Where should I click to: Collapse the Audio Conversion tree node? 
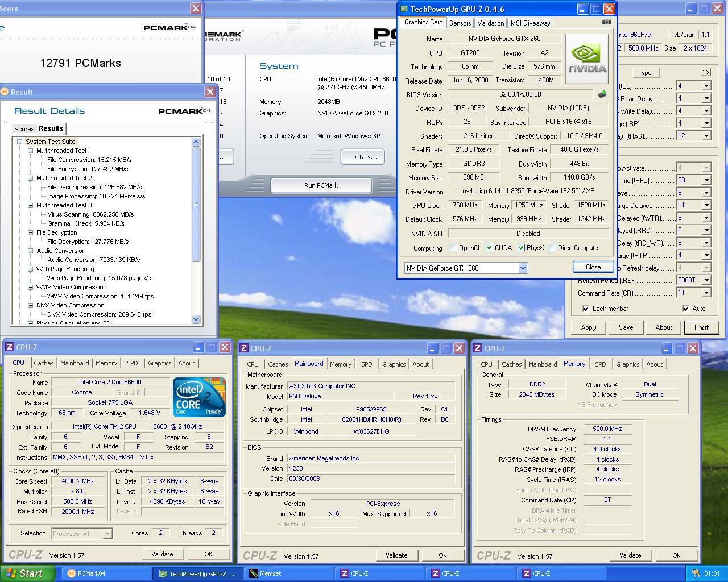click(x=31, y=251)
